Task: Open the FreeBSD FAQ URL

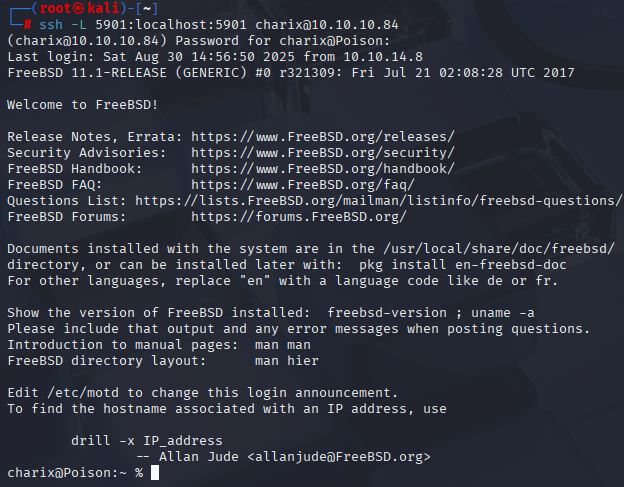Action: pos(303,185)
